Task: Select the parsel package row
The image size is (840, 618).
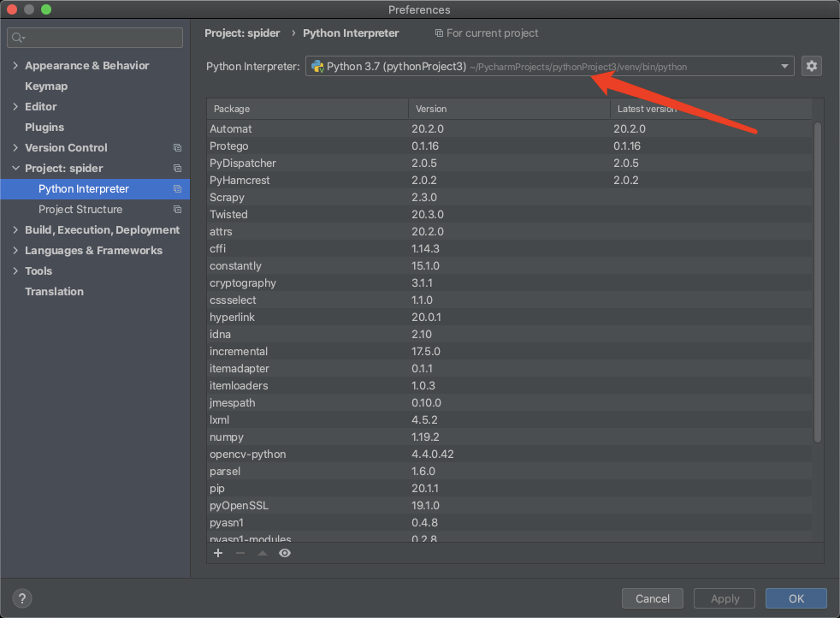Action: [x=510, y=472]
